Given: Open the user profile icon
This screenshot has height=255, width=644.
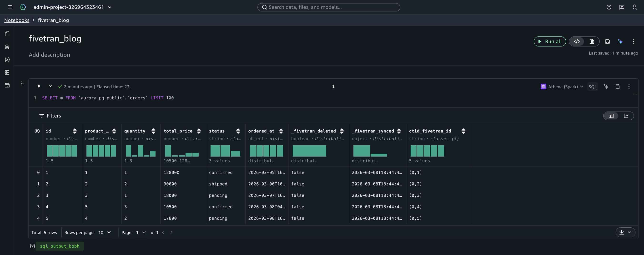Looking at the screenshot, I should (x=634, y=7).
